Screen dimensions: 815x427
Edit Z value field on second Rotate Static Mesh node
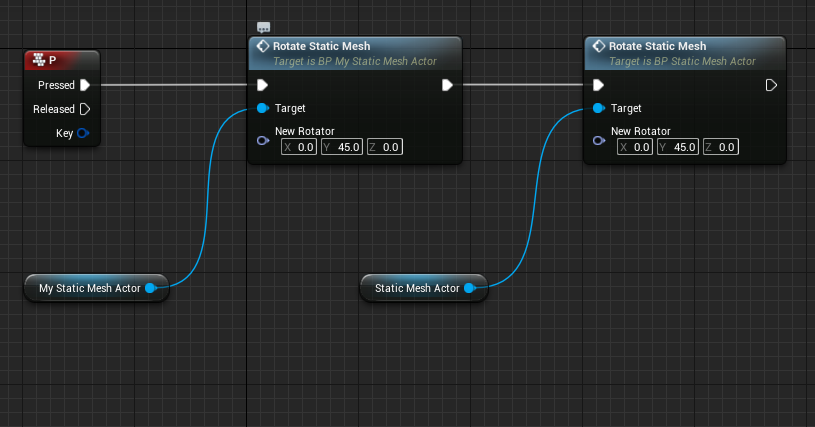(x=720, y=147)
